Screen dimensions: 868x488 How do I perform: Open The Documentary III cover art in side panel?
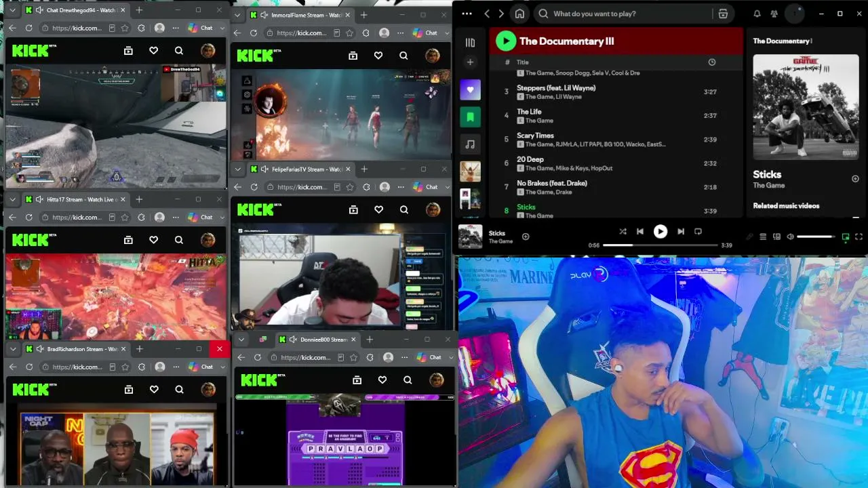tap(806, 107)
